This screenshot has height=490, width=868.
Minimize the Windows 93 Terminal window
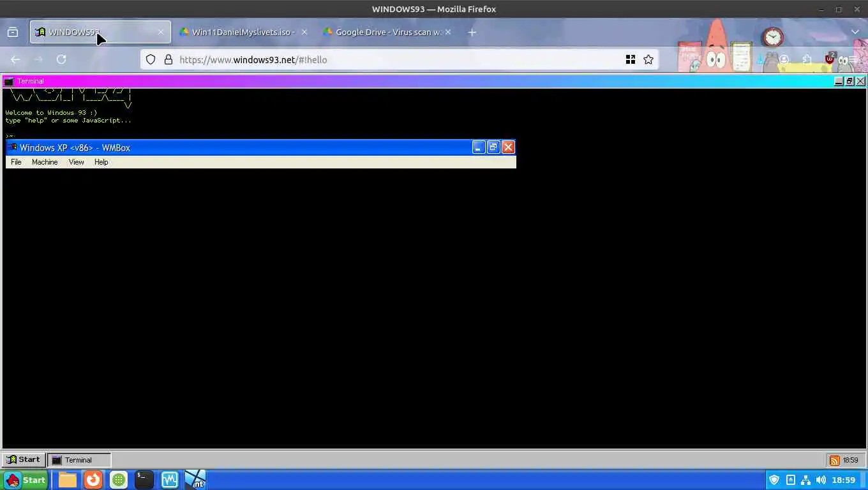tap(839, 81)
